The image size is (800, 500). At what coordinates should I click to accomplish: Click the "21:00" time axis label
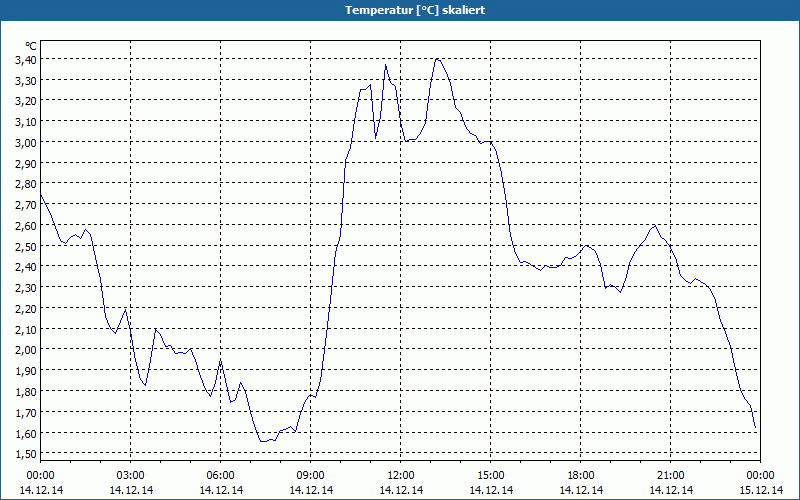(x=670, y=476)
